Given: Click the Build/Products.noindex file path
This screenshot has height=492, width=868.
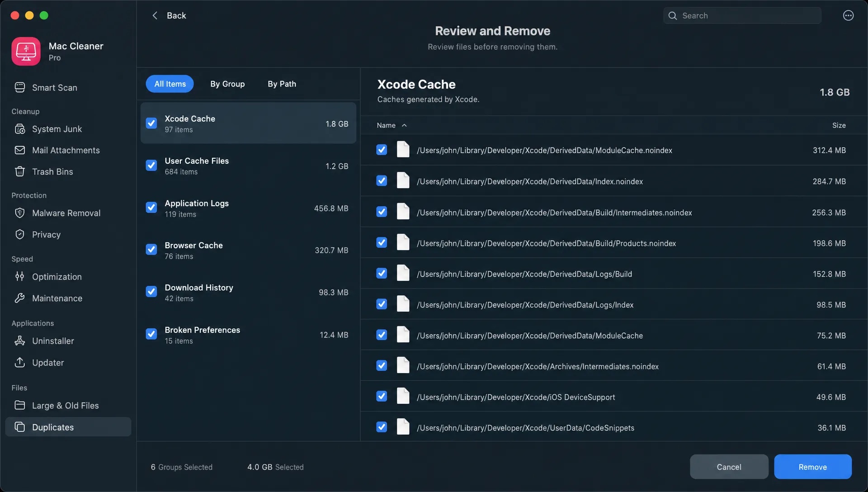Looking at the screenshot, I should (546, 243).
